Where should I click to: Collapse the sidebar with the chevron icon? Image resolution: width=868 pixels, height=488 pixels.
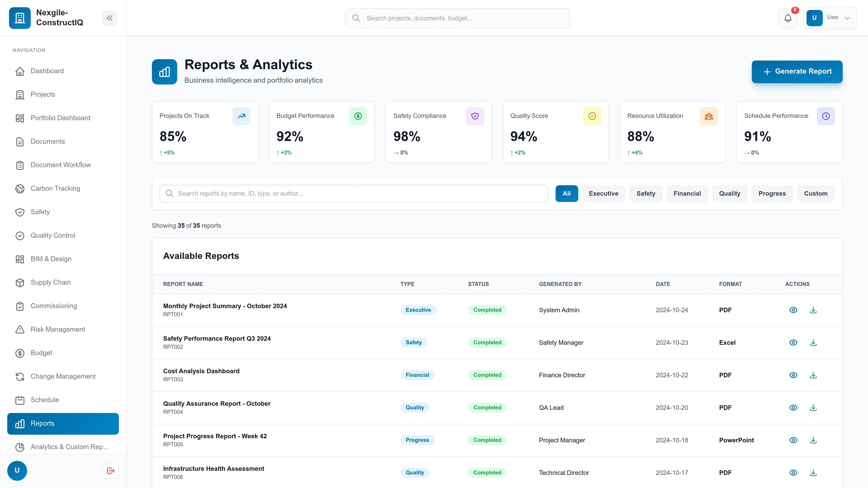point(109,18)
